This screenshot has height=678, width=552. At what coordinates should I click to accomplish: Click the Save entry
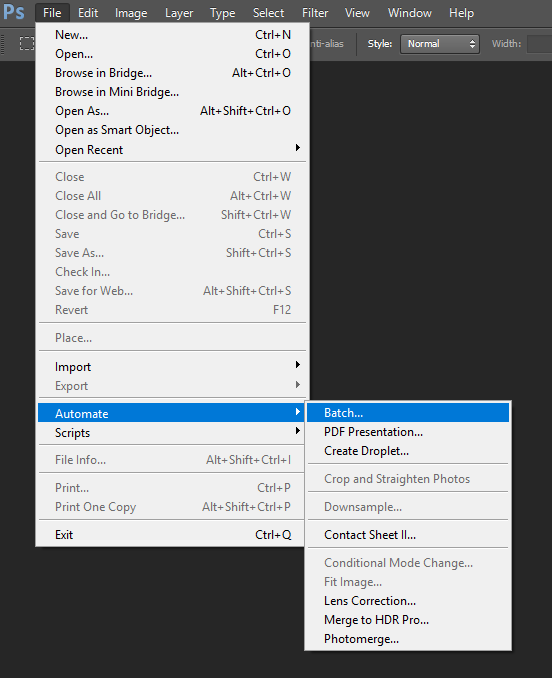172,233
